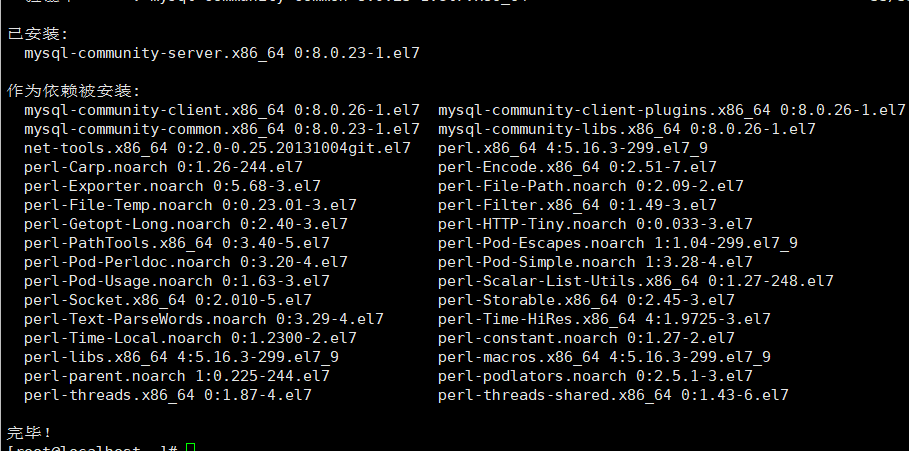The width and height of the screenshot is (909, 451).
Task: Click the mysql-community-server package line
Action: 222,52
